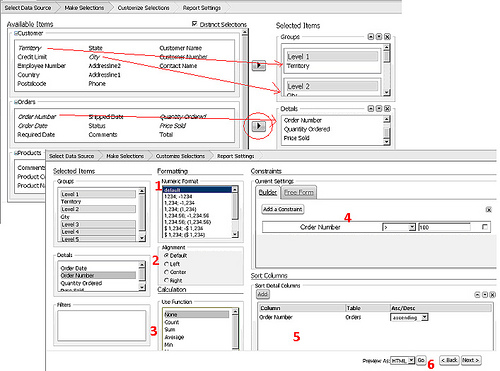
Task: Remove selected Groups item in back window
Action: (x=387, y=37)
